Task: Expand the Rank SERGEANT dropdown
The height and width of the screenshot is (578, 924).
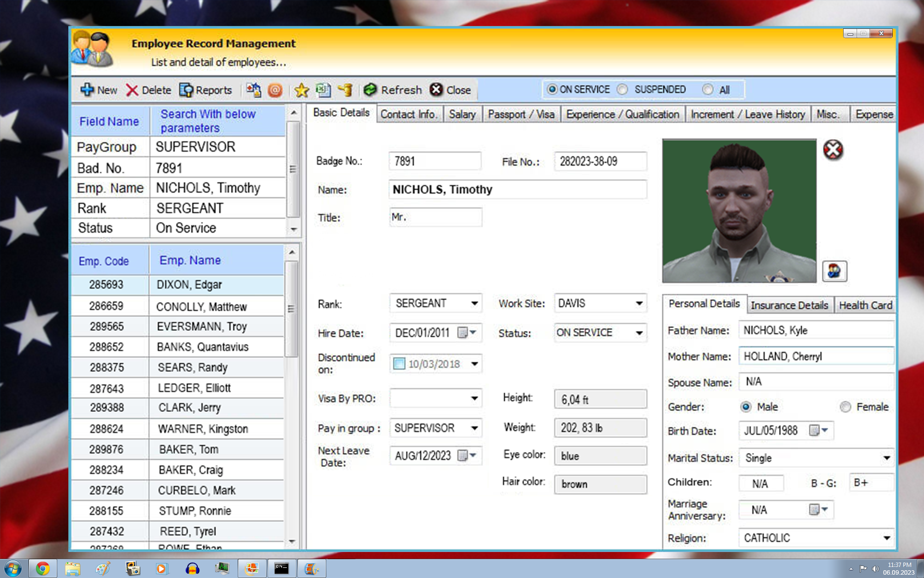Action: [475, 303]
